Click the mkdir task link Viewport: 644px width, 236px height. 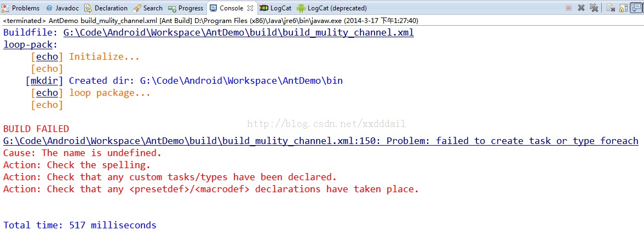[44, 81]
